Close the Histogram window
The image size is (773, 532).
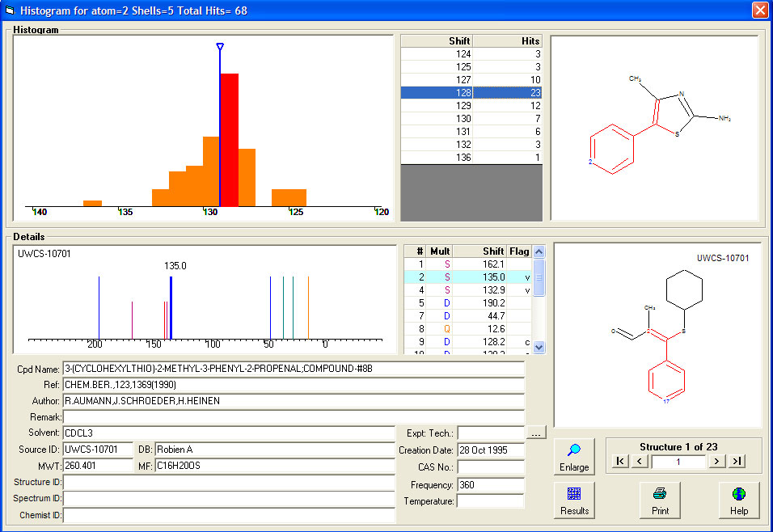point(759,11)
